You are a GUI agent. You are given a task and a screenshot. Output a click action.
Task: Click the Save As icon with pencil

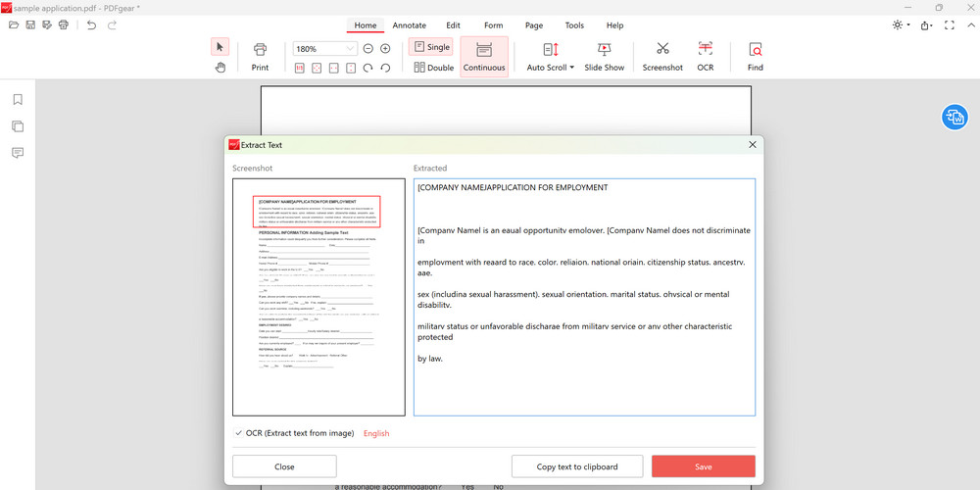[x=47, y=25]
